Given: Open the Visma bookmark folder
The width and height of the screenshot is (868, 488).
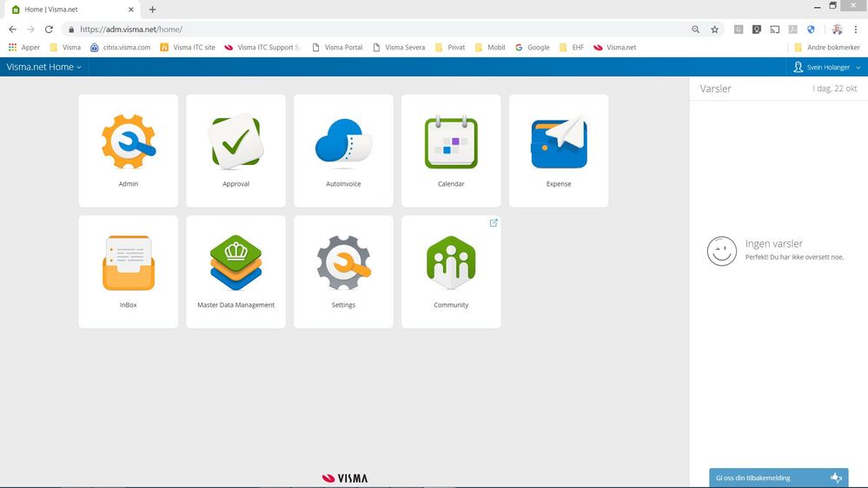Looking at the screenshot, I should pyautogui.click(x=65, y=48).
